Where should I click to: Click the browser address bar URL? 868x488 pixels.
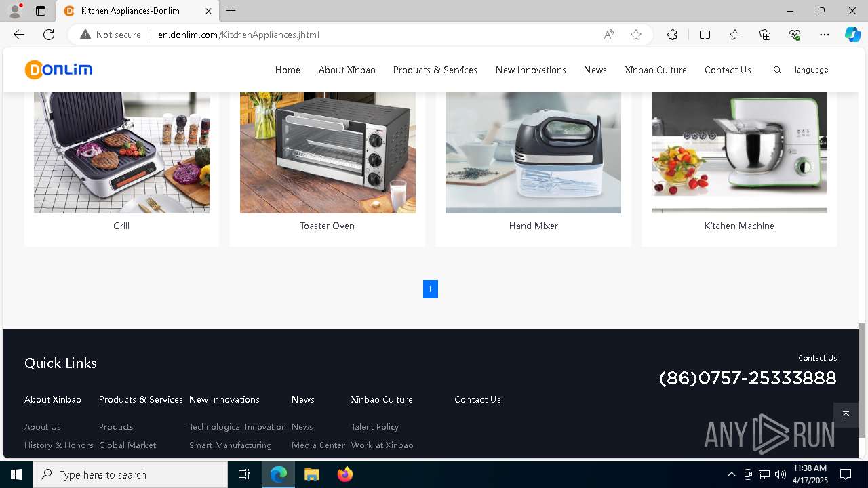[239, 35]
